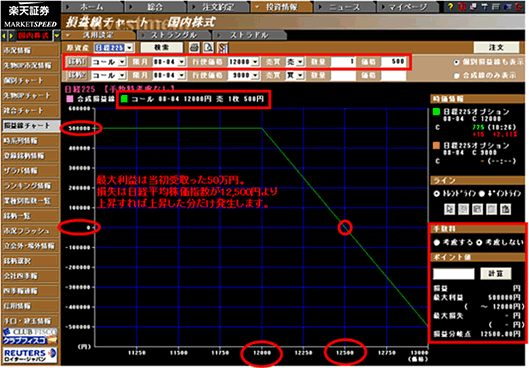Click the yellow left arrow beside 国内株式

4,35
